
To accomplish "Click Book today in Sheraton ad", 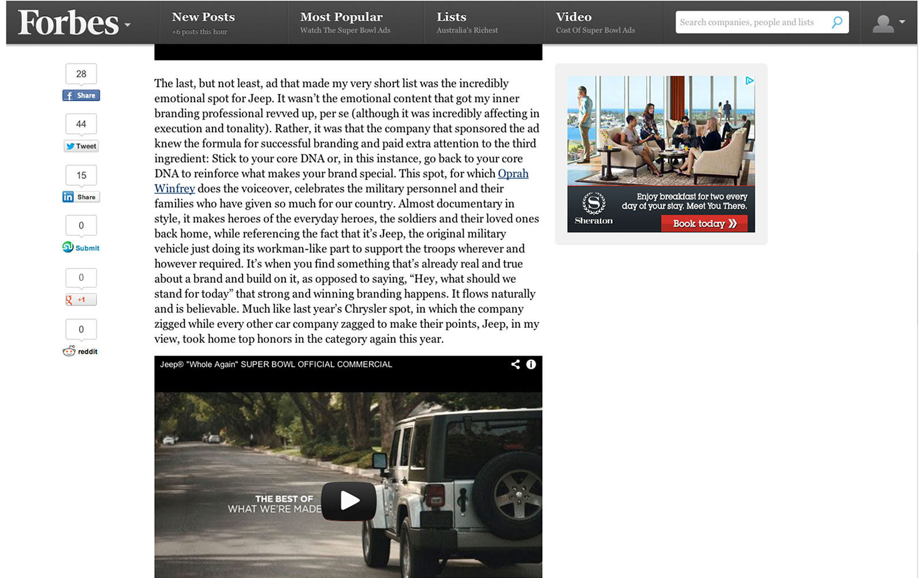I will [704, 224].
